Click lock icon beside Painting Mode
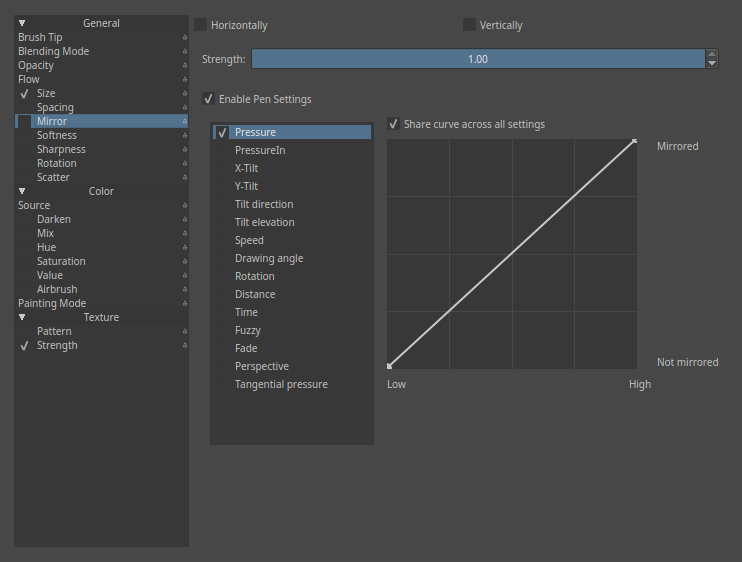This screenshot has width=742, height=562. pyautogui.click(x=185, y=304)
